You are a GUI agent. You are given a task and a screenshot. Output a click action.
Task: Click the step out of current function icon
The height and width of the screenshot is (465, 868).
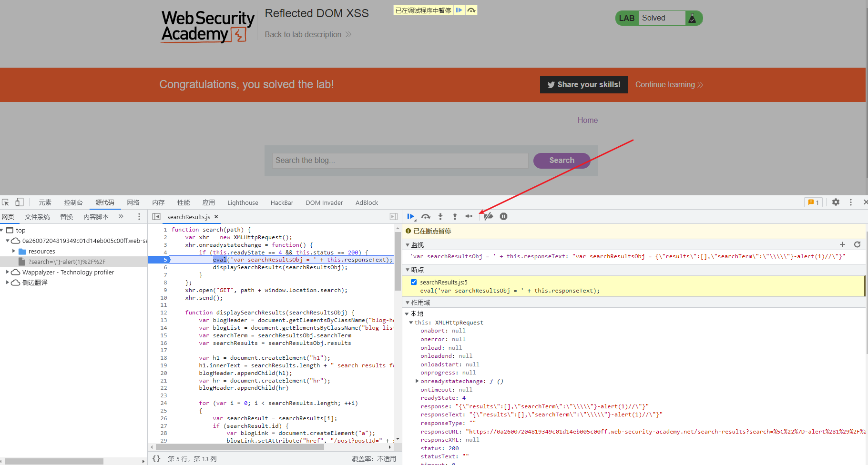tap(454, 216)
